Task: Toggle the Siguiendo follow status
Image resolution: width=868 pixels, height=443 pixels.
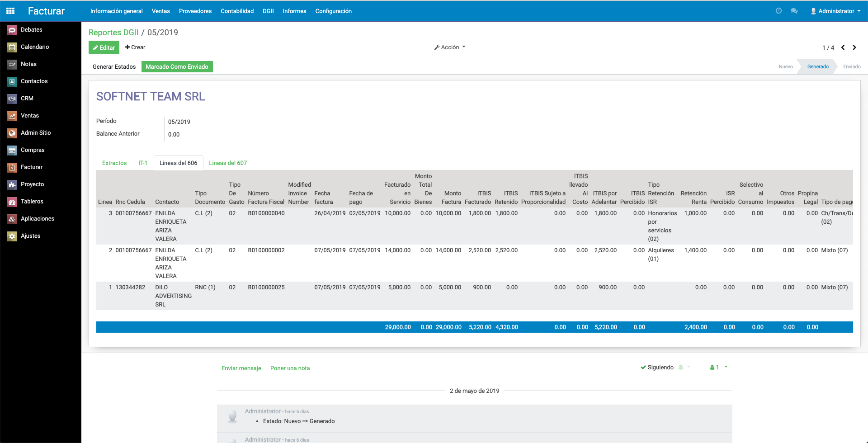Action: pos(657,368)
